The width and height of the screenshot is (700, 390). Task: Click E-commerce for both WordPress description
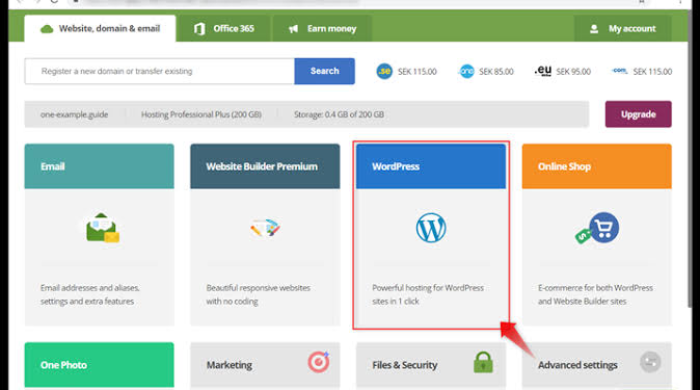tap(595, 295)
